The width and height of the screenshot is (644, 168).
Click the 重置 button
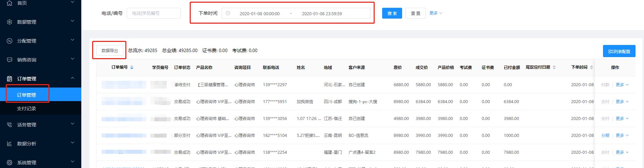tap(416, 13)
